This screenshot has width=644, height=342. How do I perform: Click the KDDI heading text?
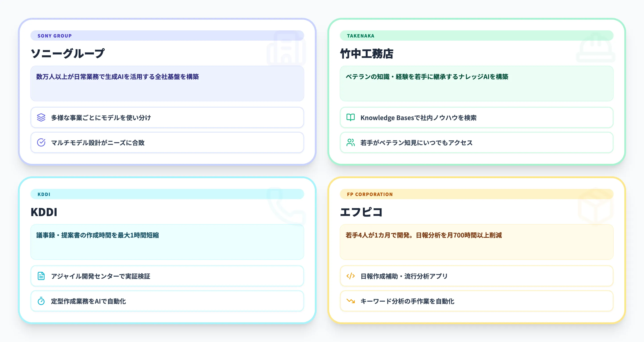(44, 213)
